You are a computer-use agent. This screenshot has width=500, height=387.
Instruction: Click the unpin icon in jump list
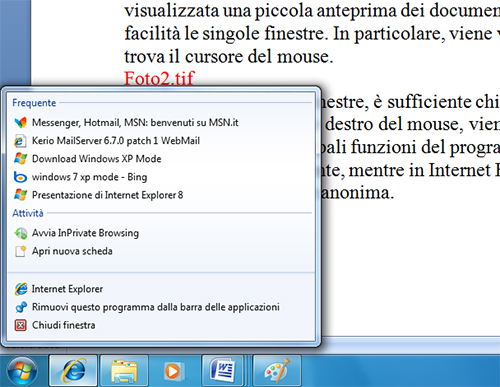point(21,307)
